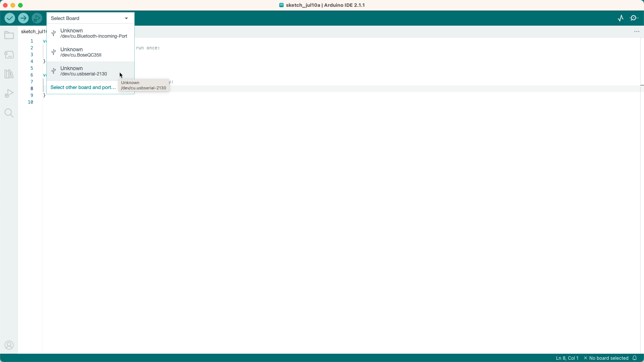Screen dimensions: 644x362
Task: Open the Search sidebar panel
Action: (x=9, y=113)
